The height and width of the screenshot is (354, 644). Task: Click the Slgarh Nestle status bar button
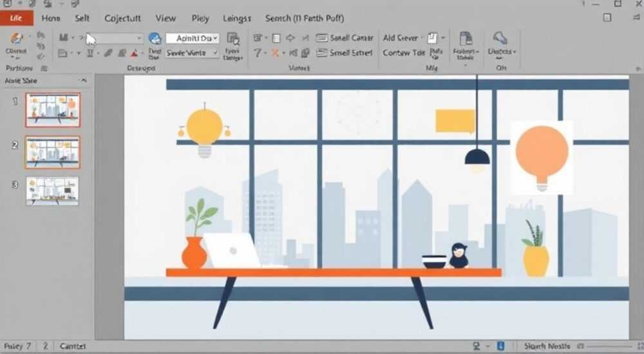click(547, 346)
